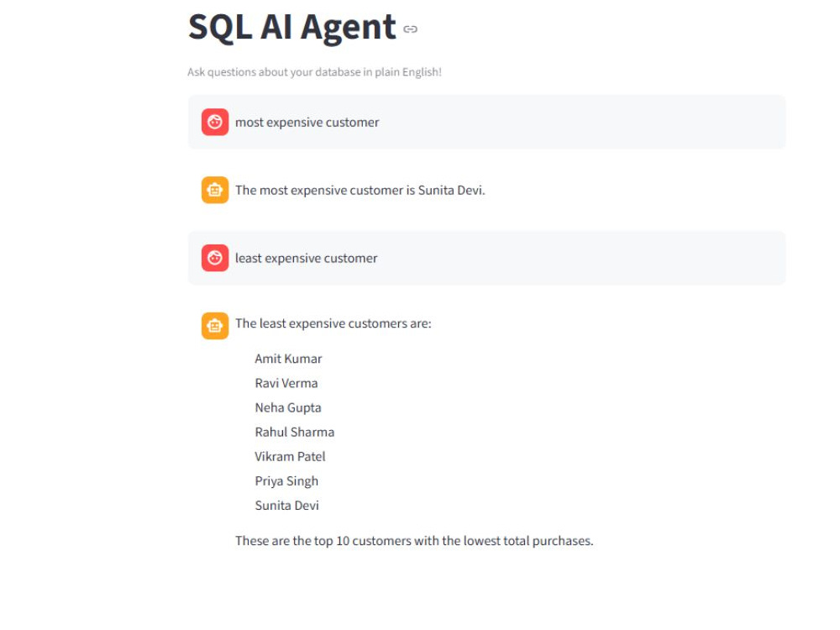Image resolution: width=840 pixels, height=630 pixels.
Task: Click the subtitle about asking questions in plain English
Action: point(314,72)
